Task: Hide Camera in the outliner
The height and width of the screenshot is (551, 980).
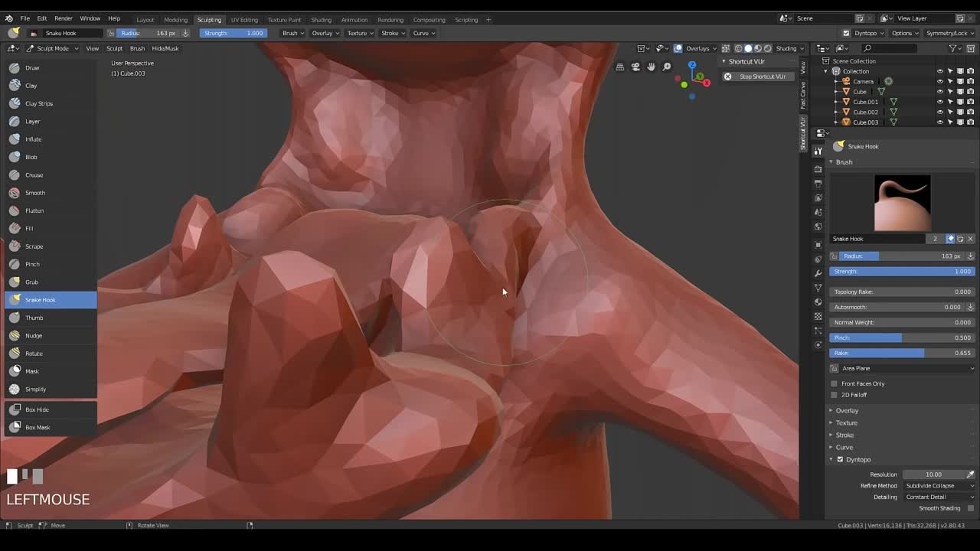Action: 940,81
